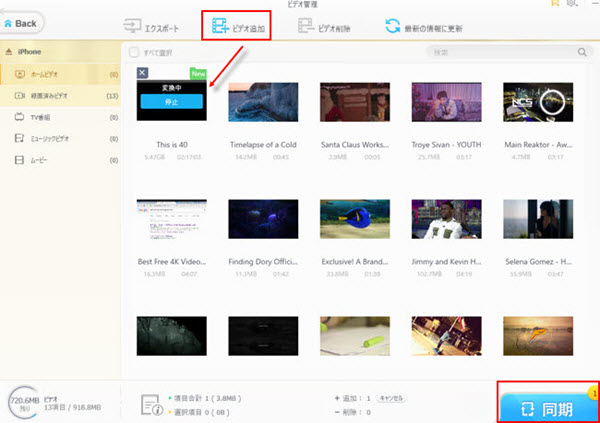This screenshot has height=423, width=600.
Task: Remove This is 40 with X icon
Action: point(142,73)
